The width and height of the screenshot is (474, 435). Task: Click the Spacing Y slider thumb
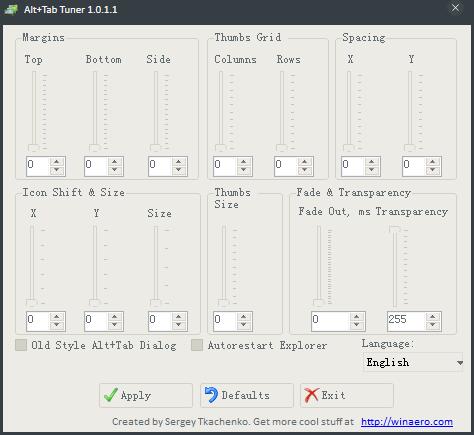click(x=410, y=148)
